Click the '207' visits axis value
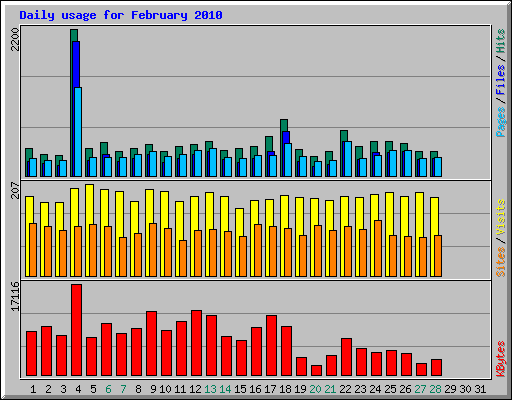This screenshot has height=400, width=512. 15,190
